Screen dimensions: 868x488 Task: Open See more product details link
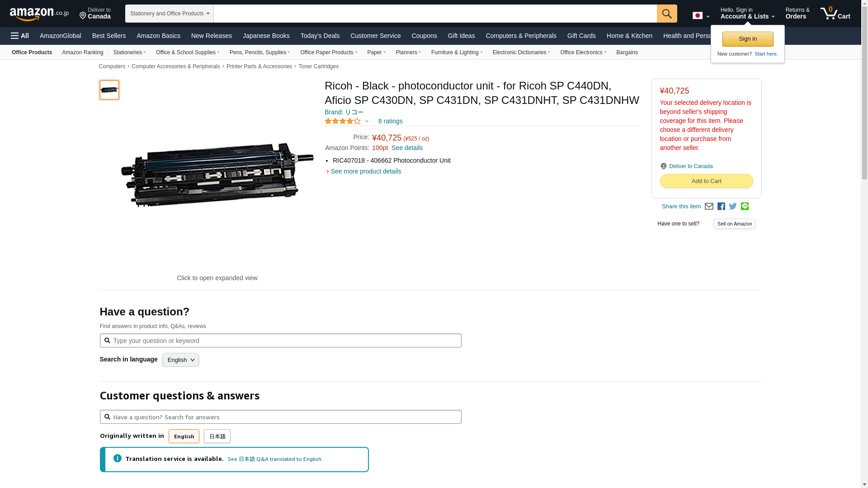(x=365, y=171)
